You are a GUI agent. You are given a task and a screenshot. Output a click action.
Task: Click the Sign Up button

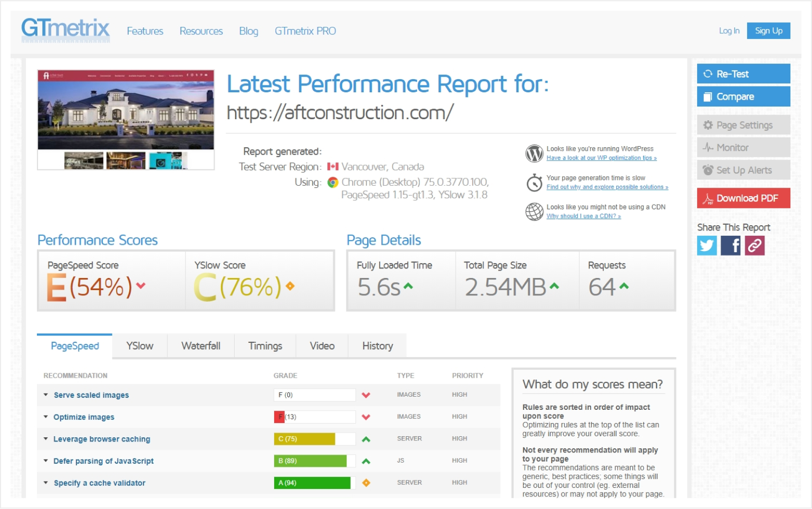point(768,31)
